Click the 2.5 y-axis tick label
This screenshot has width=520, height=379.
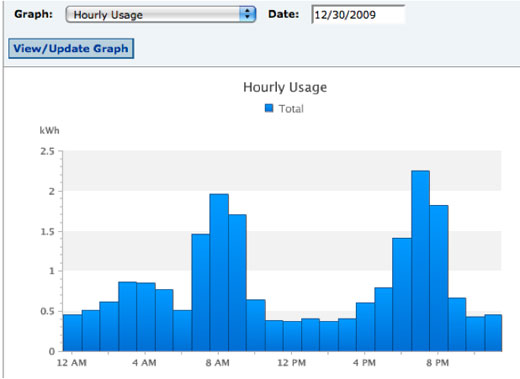coord(47,151)
